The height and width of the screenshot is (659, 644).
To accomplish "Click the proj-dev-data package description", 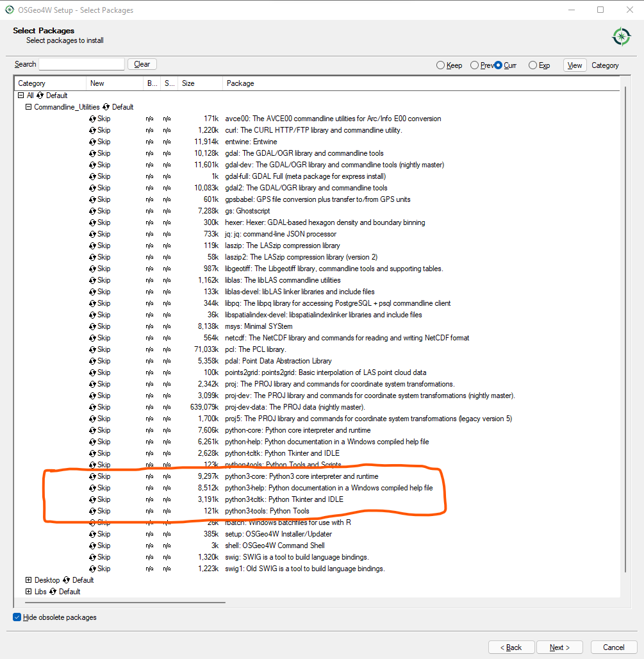I will (x=295, y=407).
